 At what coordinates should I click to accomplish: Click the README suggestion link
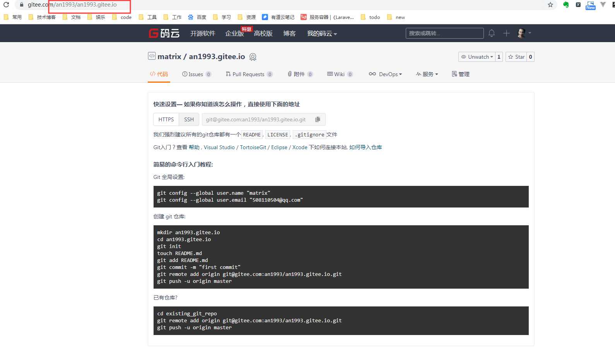(252, 134)
